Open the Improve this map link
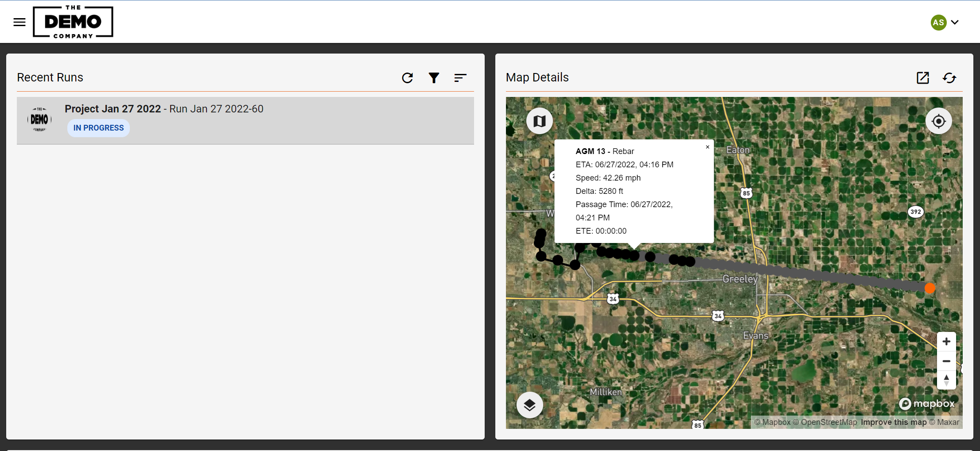 894,422
